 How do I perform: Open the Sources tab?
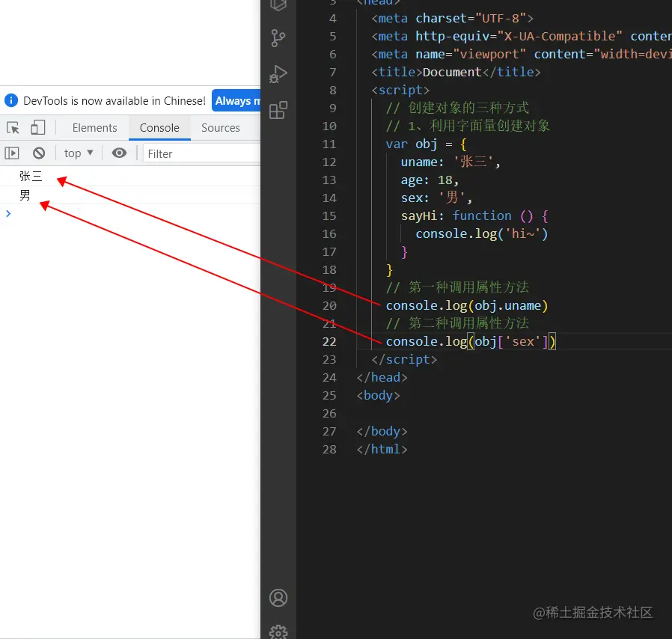(220, 128)
